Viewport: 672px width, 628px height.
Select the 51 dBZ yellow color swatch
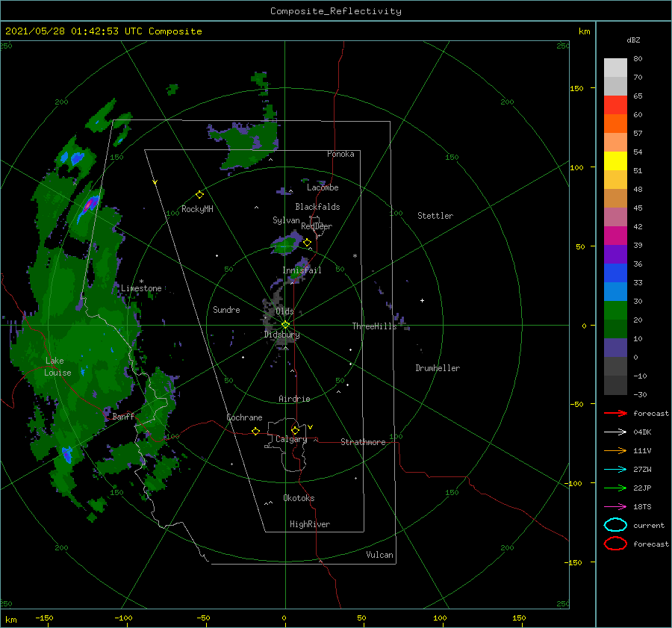(615, 161)
